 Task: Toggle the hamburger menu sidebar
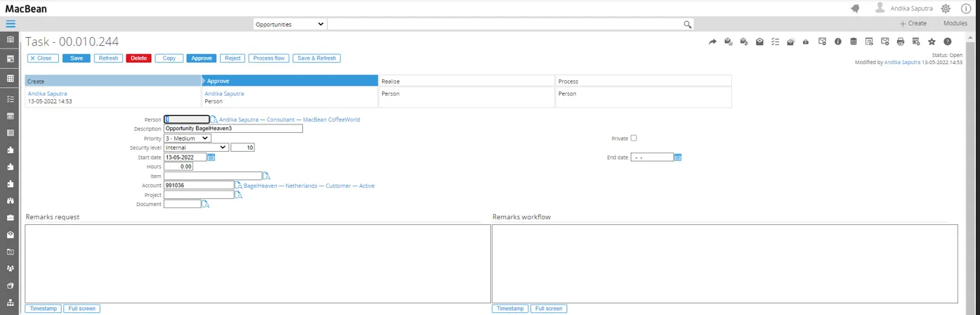click(x=11, y=24)
